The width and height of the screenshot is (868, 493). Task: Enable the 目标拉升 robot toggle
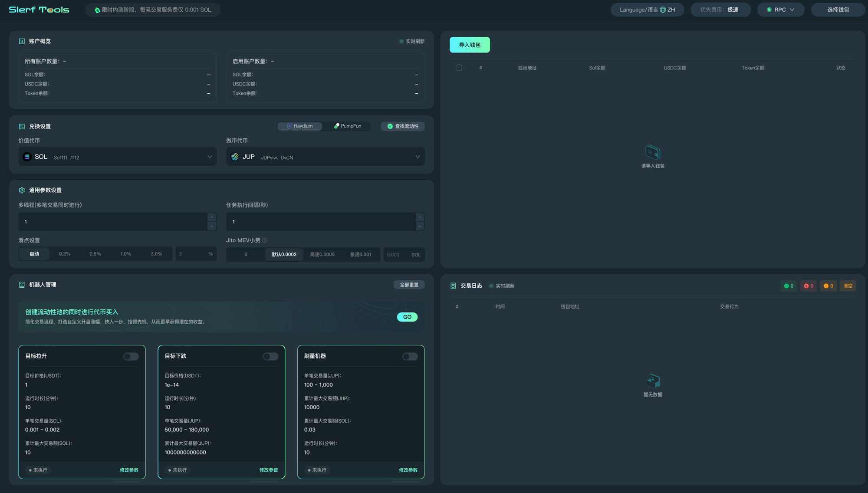click(131, 356)
